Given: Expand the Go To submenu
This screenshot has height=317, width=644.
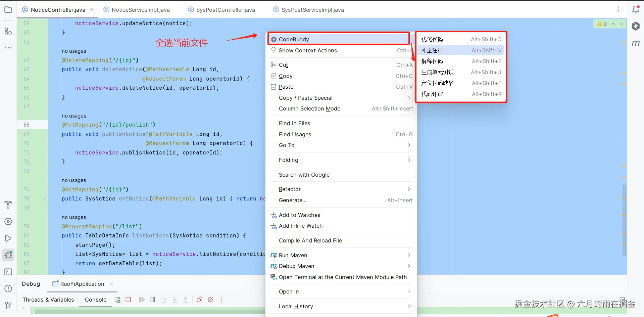Looking at the screenshot, I should [x=342, y=145].
